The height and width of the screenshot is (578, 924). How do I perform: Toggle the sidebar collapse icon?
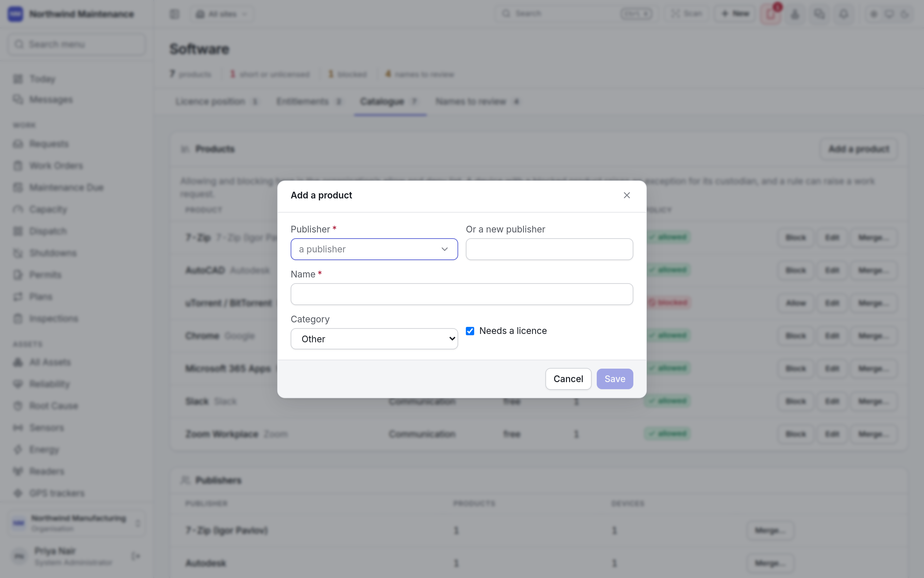pos(175,14)
